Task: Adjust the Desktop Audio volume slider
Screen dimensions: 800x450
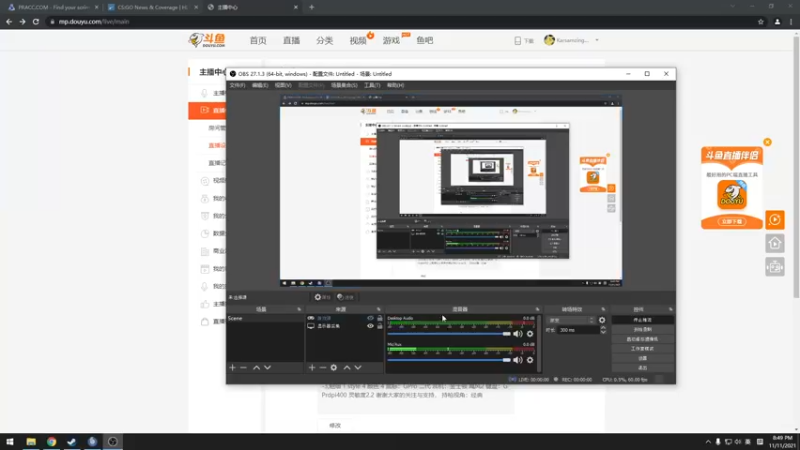Action: tap(449, 334)
